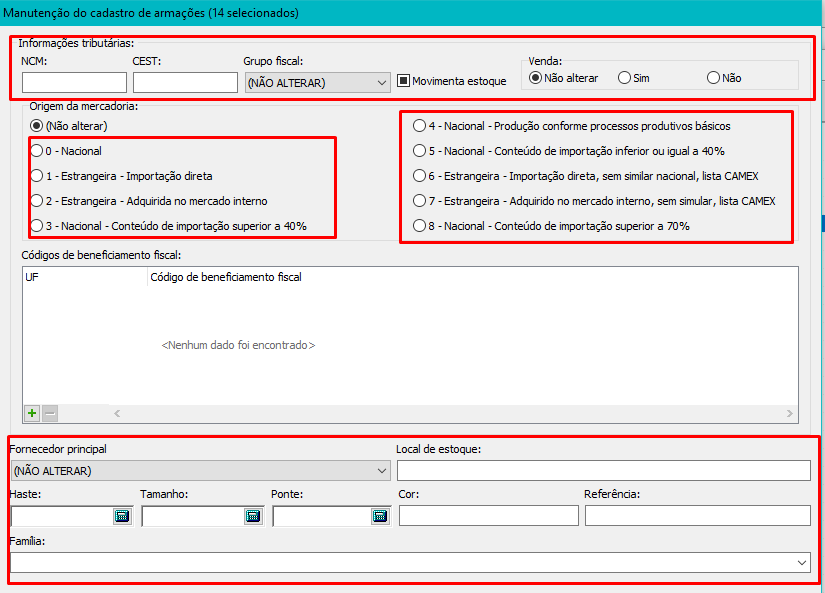Toggle the Movimenta estoque checkbox
825x593 pixels.
[x=404, y=81]
